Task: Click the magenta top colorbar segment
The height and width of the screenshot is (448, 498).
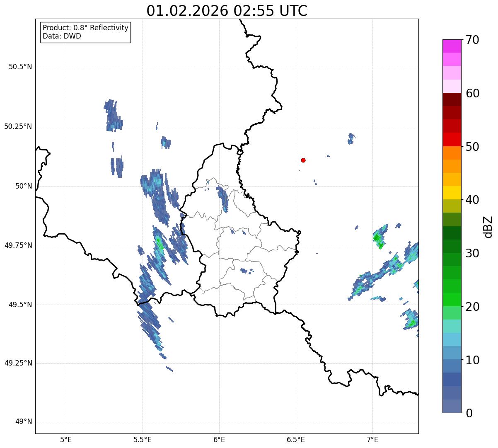Action: [x=452, y=46]
